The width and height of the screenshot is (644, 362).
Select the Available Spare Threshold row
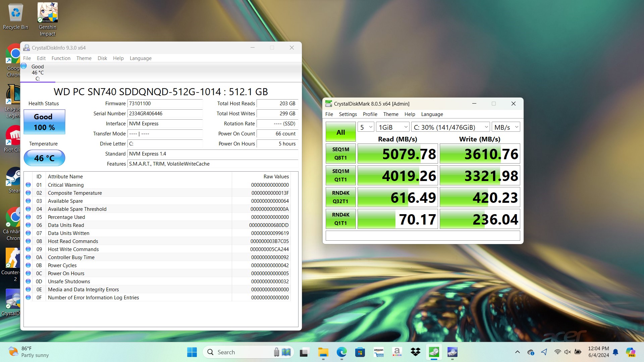(x=158, y=209)
